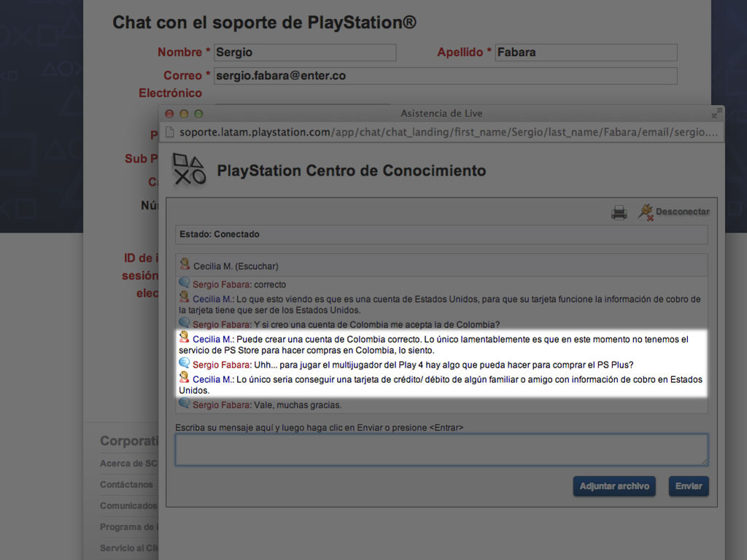This screenshot has height=560, width=747.
Task: Click the 'Sergio Fabara: correcto' message
Action: tap(239, 285)
